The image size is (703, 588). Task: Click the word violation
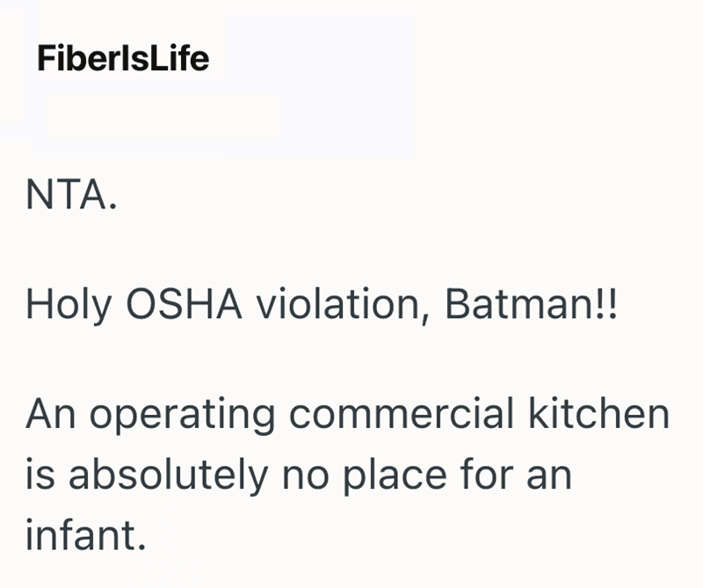[343, 303]
